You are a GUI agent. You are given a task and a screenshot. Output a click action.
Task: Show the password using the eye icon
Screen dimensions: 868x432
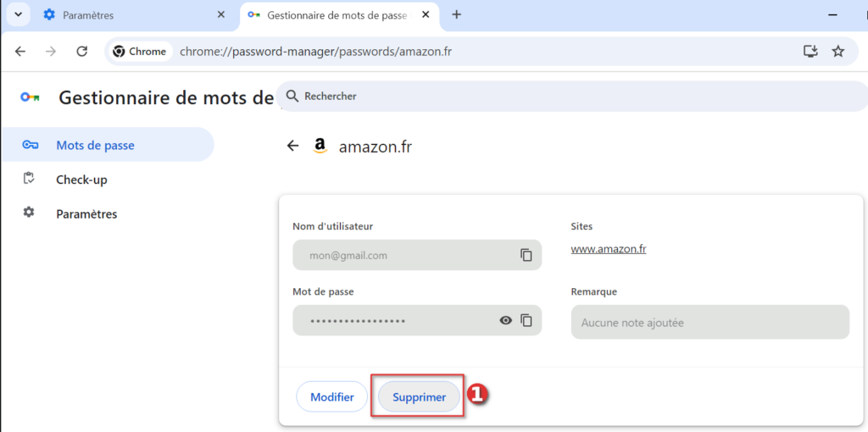click(506, 320)
